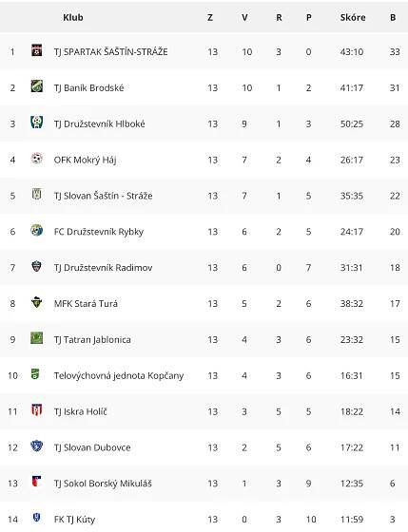Click the TJ Iskra Holíč striped crest
Screen dimensions: 408x532
tap(37, 409)
